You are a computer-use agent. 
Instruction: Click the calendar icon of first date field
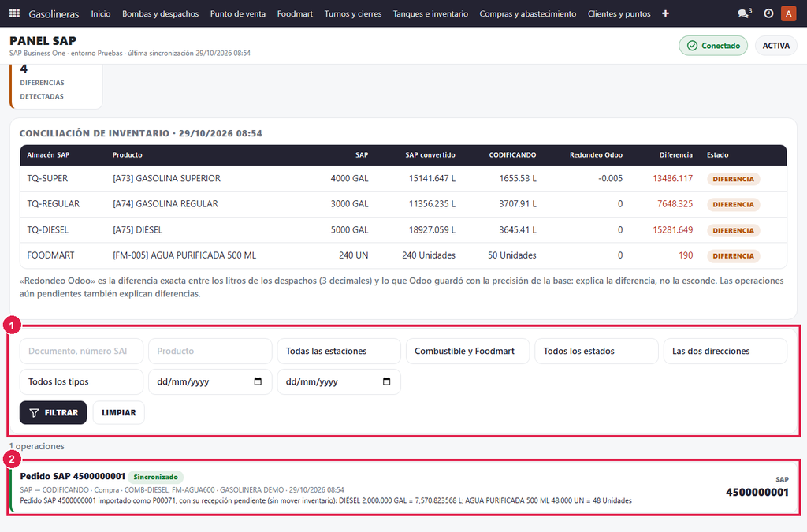(x=258, y=381)
